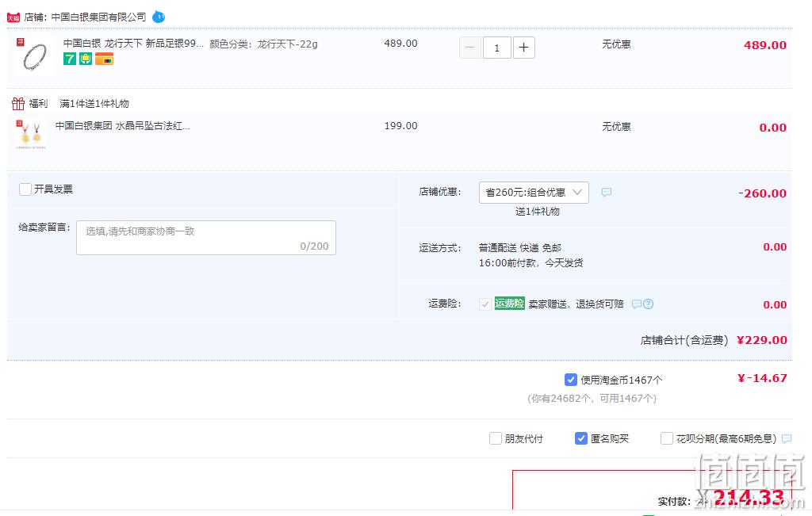Decrease quantity with minus button
Viewport: 812px width, 516px height.
pyautogui.click(x=470, y=48)
